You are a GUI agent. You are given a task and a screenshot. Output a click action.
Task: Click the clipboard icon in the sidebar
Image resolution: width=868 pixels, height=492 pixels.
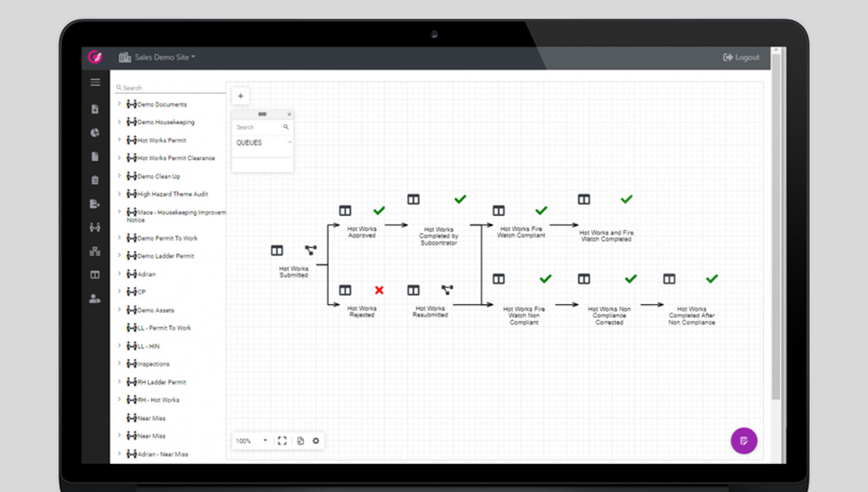[x=95, y=180]
